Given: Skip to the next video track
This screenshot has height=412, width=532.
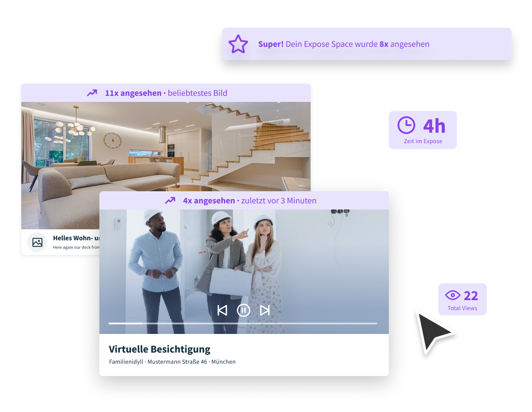Looking at the screenshot, I should 265,310.
